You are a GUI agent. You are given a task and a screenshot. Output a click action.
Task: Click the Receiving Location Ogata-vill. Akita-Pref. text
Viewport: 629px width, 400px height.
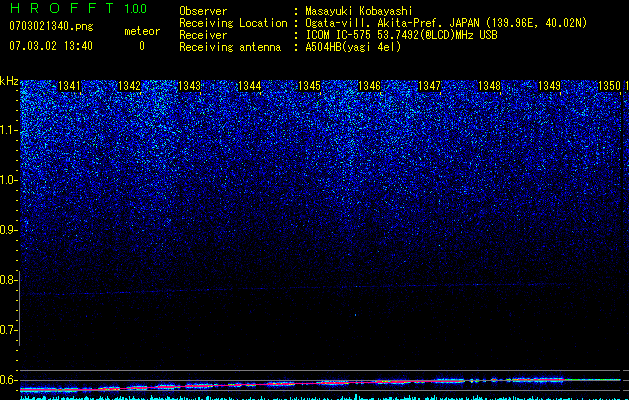(446, 23)
